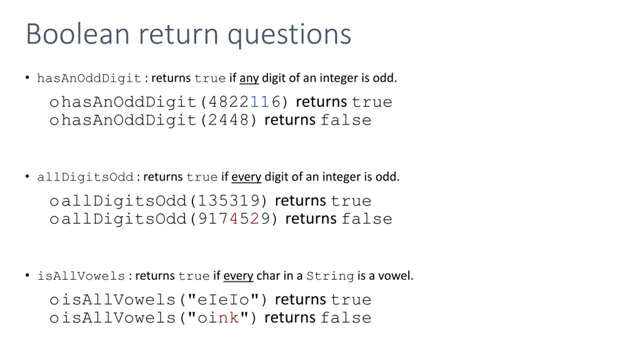Click the word 'false' after hasAnOddDigit(2448)
644x362 pixels.
click(x=346, y=120)
